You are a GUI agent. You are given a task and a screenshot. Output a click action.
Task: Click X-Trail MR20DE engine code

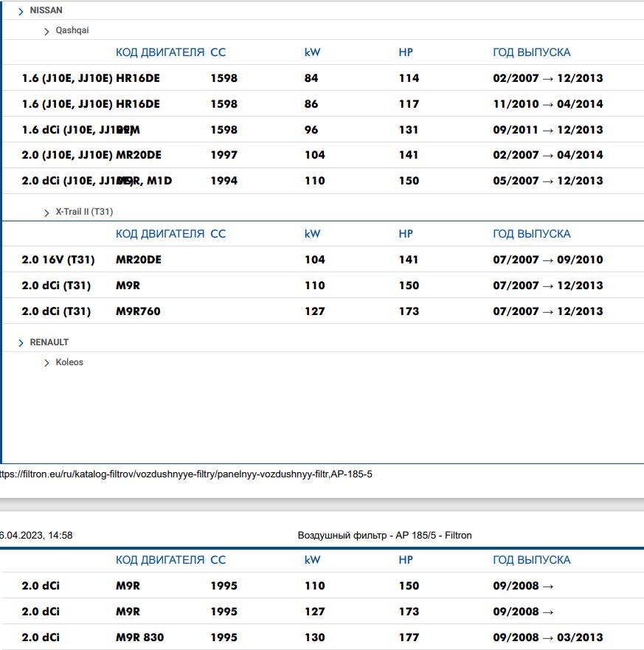(139, 260)
